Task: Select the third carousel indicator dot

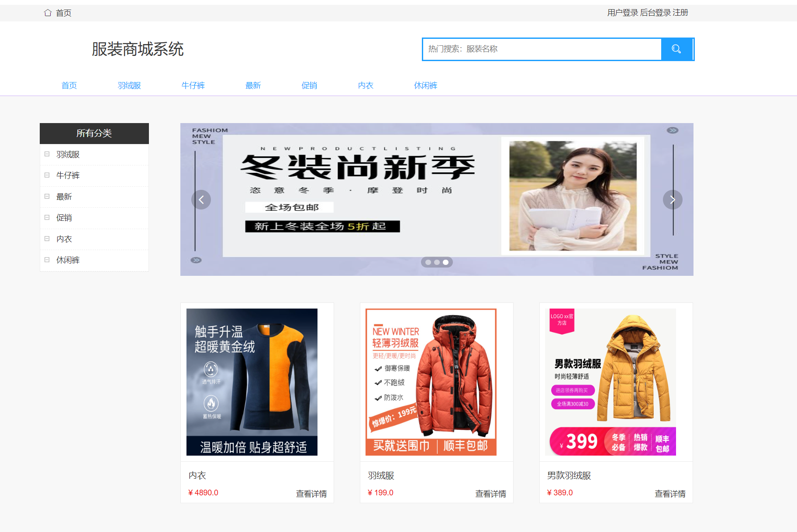Action: click(x=445, y=262)
